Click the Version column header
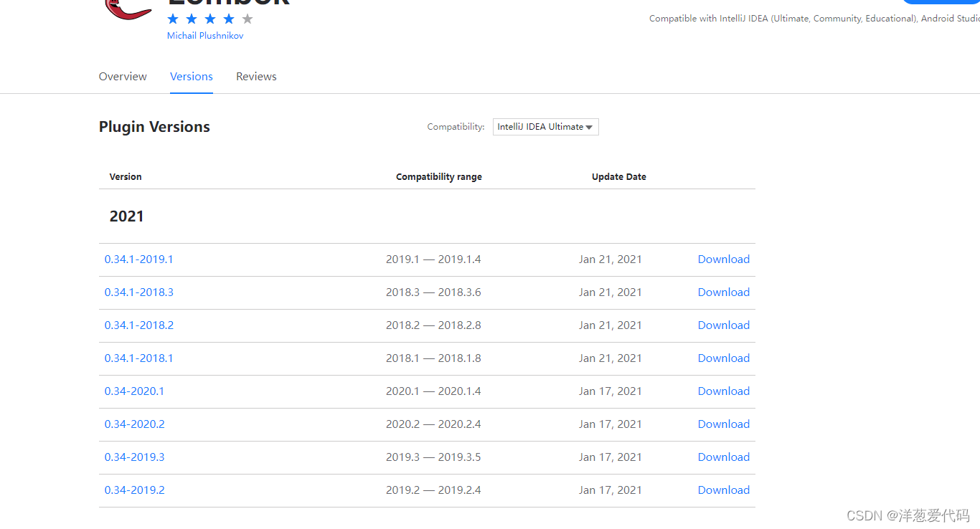 (x=126, y=177)
